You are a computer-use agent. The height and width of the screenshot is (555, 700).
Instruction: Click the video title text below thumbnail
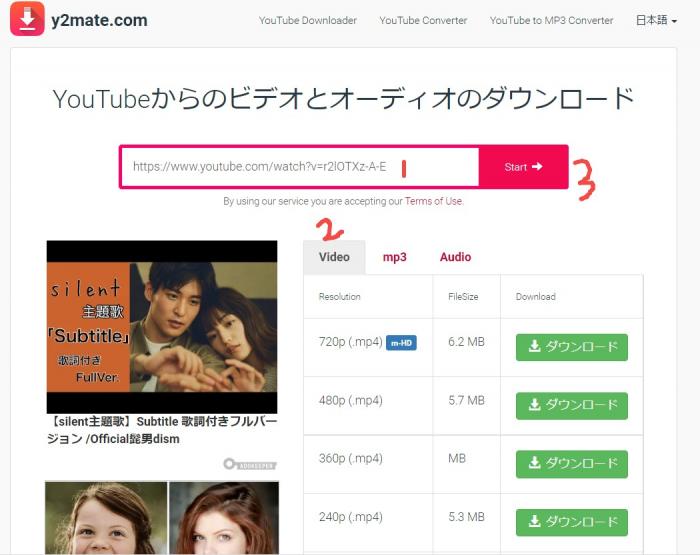[162, 430]
